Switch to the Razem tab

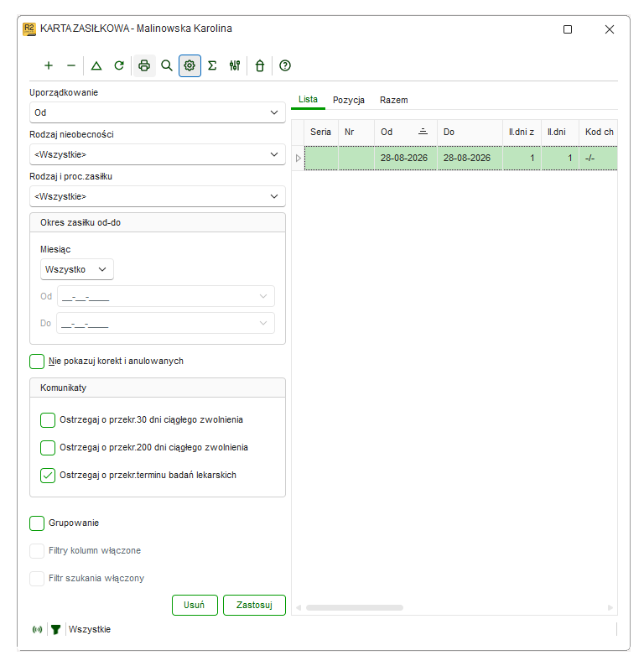point(393,101)
